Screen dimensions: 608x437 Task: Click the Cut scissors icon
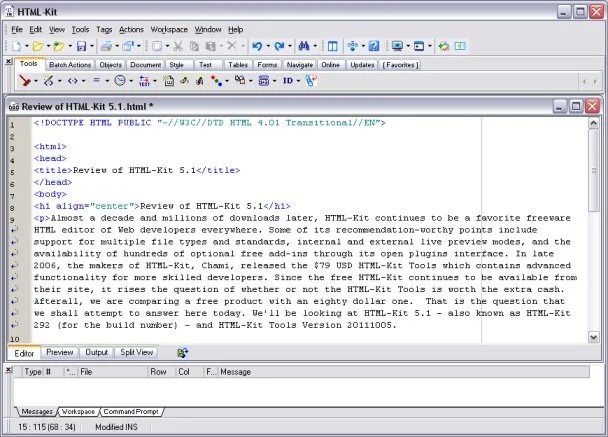pos(178,46)
